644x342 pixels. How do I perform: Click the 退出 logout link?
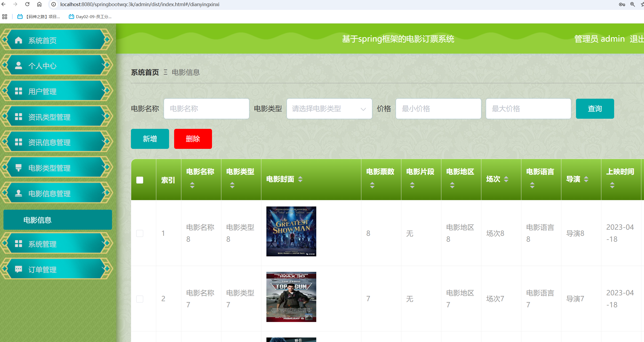click(x=637, y=39)
